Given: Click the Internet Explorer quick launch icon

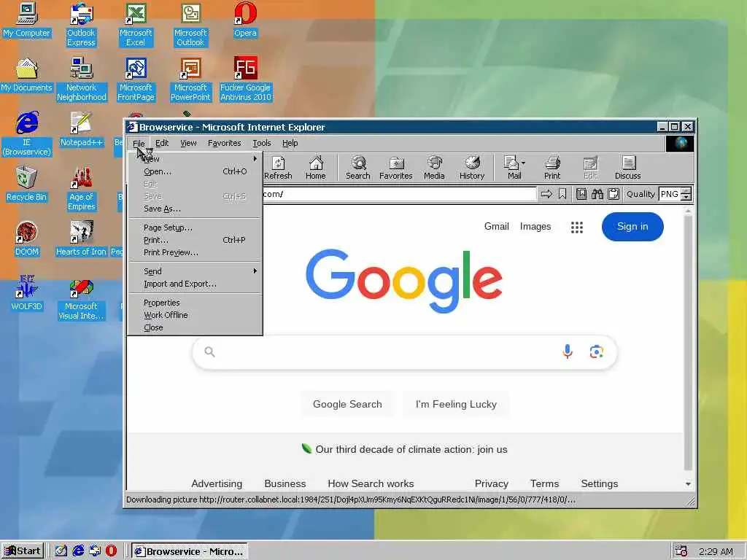Looking at the screenshot, I should pos(78,551).
